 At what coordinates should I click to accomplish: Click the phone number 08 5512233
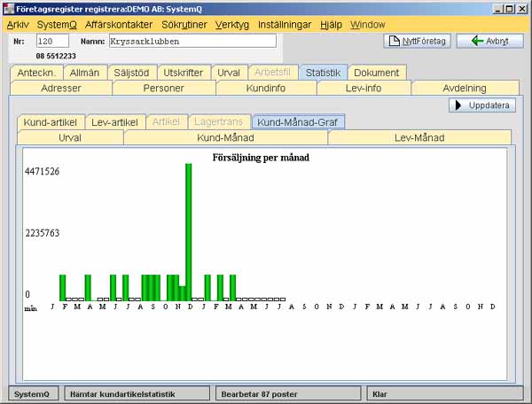coord(56,56)
